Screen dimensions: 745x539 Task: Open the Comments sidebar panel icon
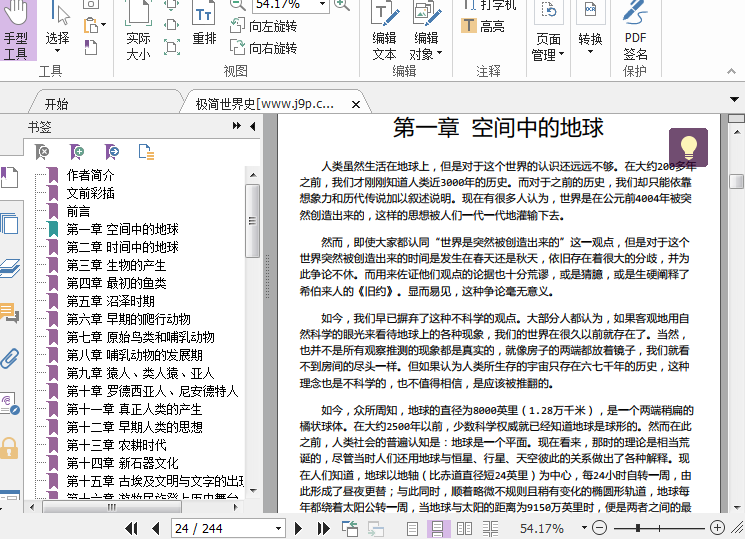[x=10, y=313]
